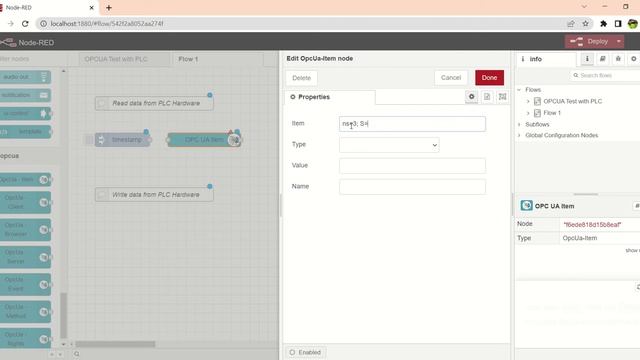Click the OpcUa-Item type value
The image size is (640, 360).
[580, 238]
